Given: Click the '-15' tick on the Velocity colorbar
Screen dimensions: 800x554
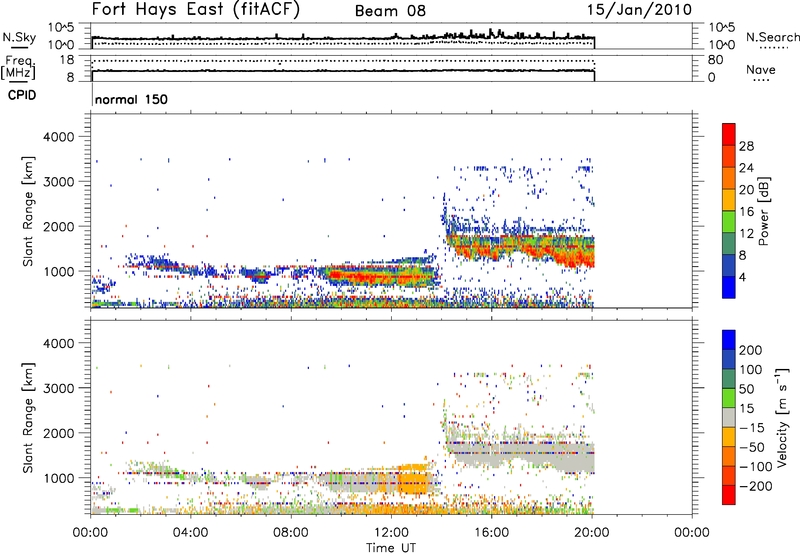Looking at the screenshot, I should click(752, 428).
